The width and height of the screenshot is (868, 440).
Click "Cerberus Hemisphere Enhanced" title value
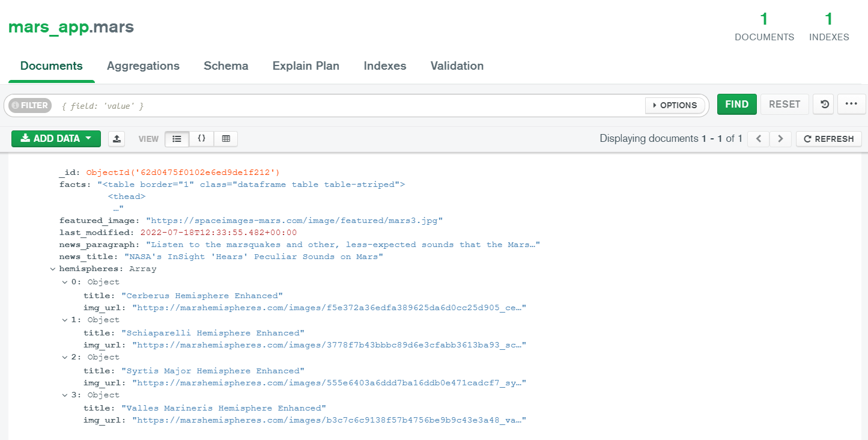[x=202, y=296]
